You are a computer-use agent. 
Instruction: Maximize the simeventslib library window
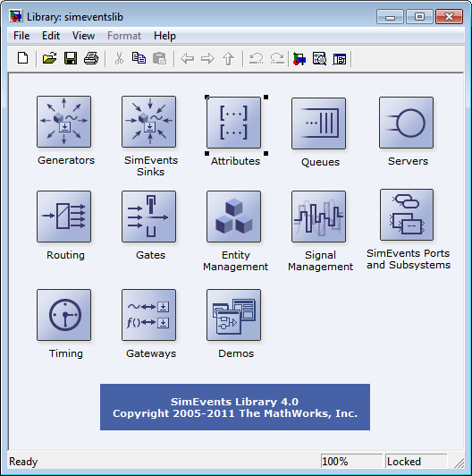point(419,16)
